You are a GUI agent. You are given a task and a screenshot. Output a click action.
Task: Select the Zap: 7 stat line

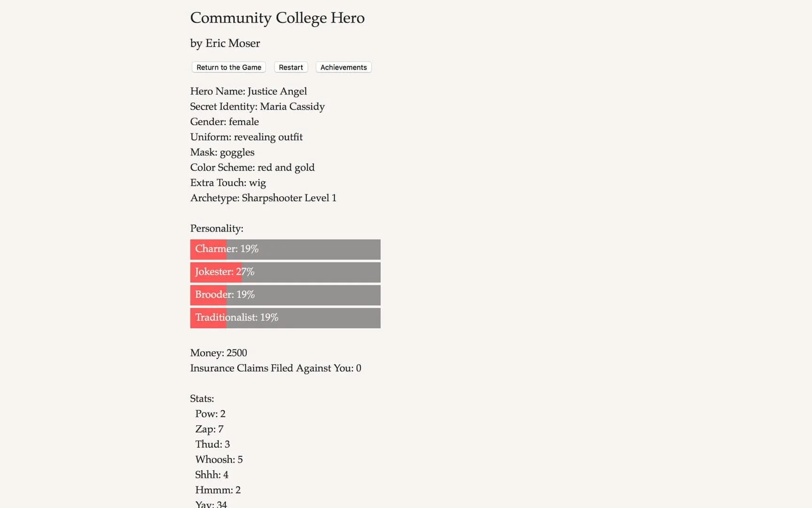[209, 429]
